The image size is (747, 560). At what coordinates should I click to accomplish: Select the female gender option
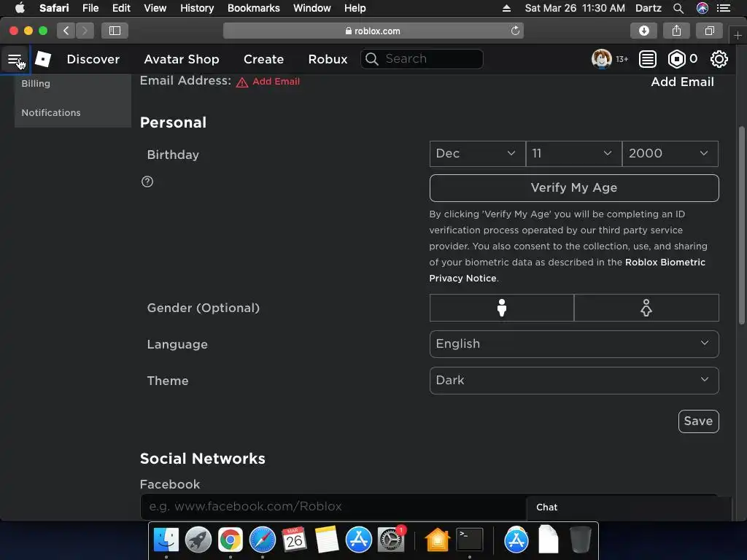point(646,308)
